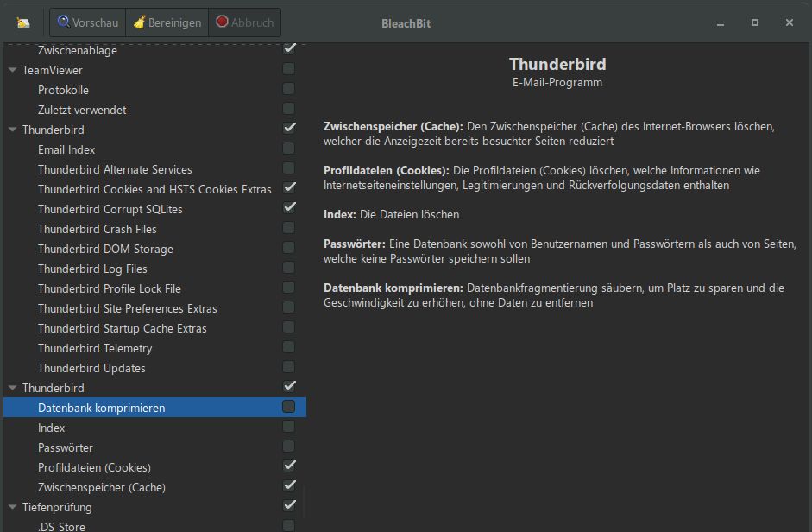Select the Tiefenprüfung tree label
The height and width of the screenshot is (532, 812).
pyautogui.click(x=57, y=507)
